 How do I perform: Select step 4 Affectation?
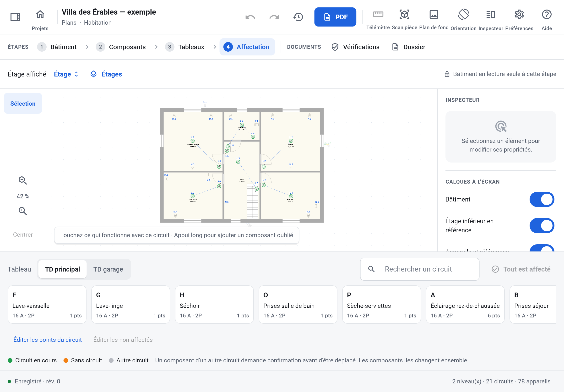[x=247, y=47]
